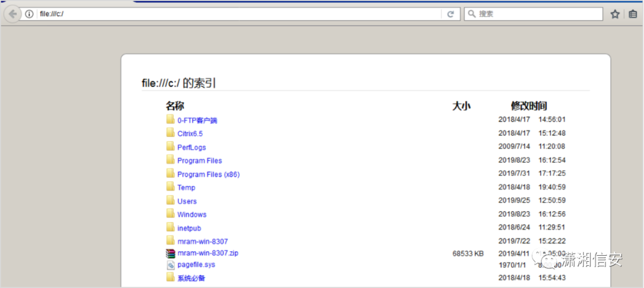
Task: Open the Program Files link
Action: [200, 160]
